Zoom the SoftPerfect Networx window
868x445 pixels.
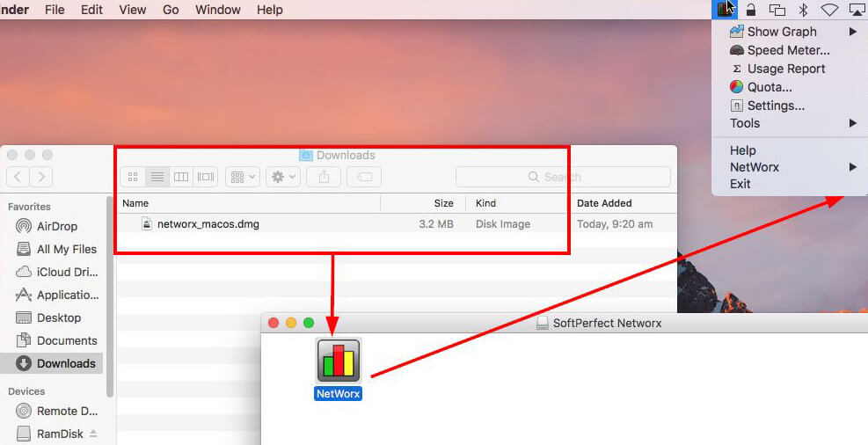tap(309, 323)
